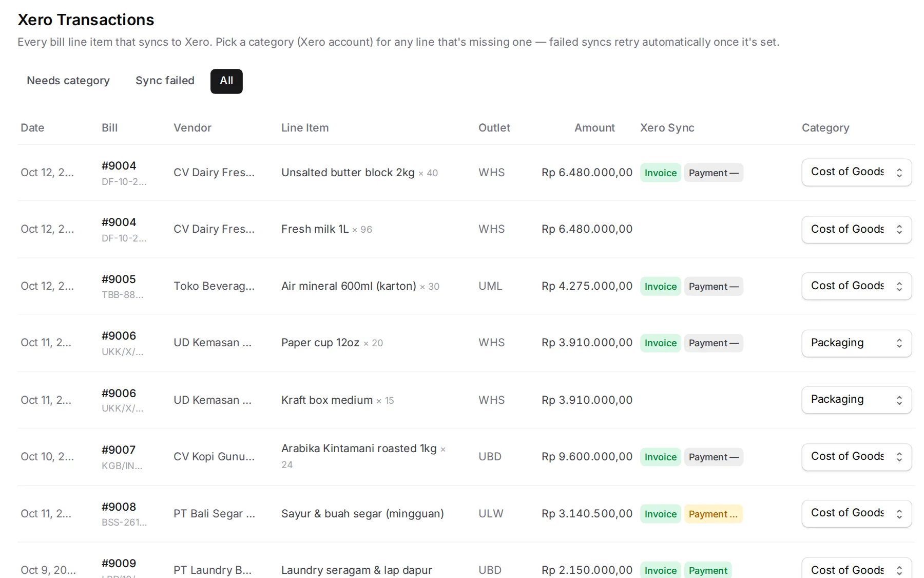Select bill number #9008

point(119,507)
